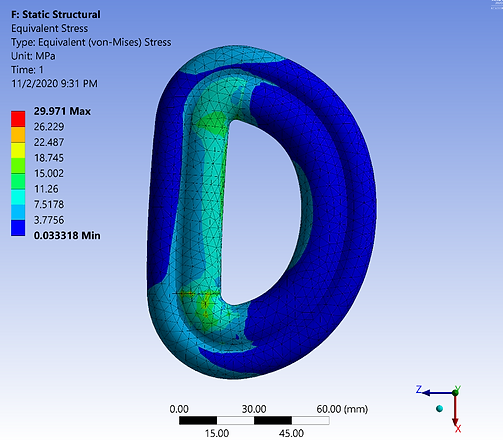The image size is (503, 440).
Task: Select the '29.971 Max' legend value
Action: point(62,111)
